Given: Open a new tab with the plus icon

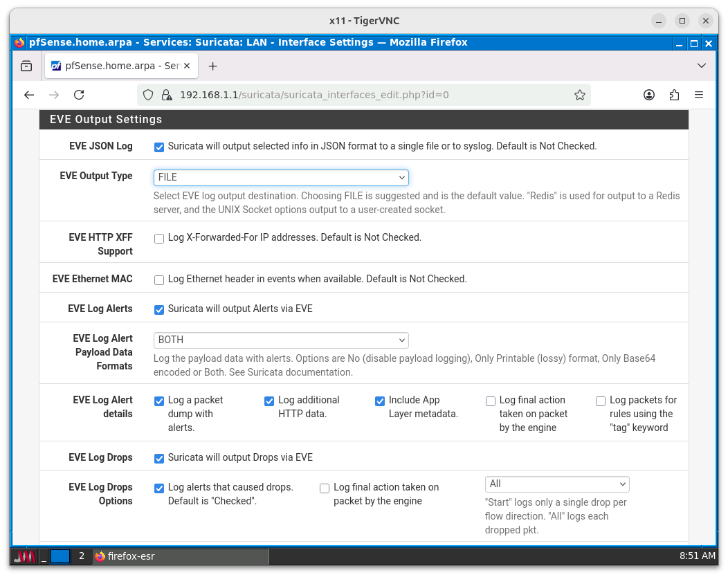Looking at the screenshot, I should [x=212, y=66].
